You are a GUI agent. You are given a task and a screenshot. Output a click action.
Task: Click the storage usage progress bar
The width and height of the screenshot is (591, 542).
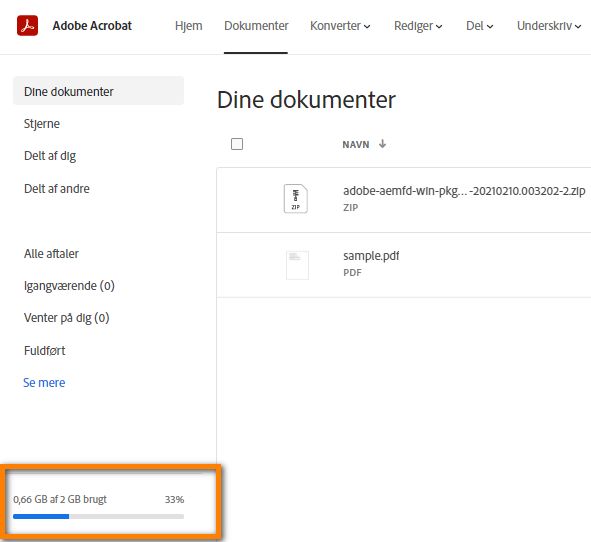(x=98, y=516)
